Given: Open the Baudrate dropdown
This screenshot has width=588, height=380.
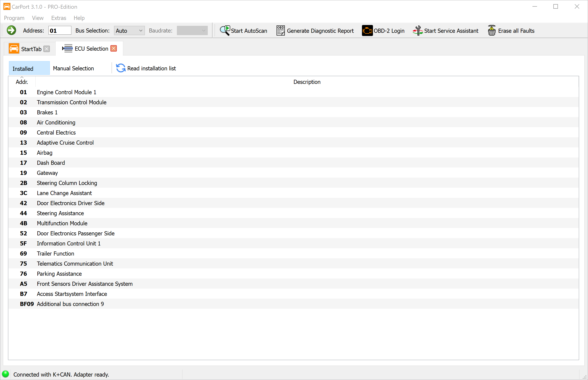Looking at the screenshot, I should point(192,31).
